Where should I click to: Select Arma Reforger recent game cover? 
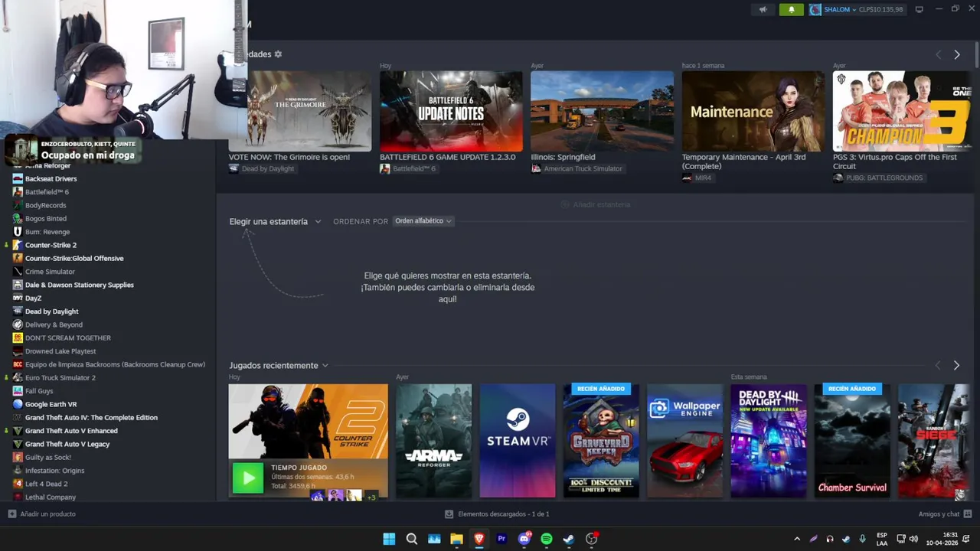pos(434,441)
